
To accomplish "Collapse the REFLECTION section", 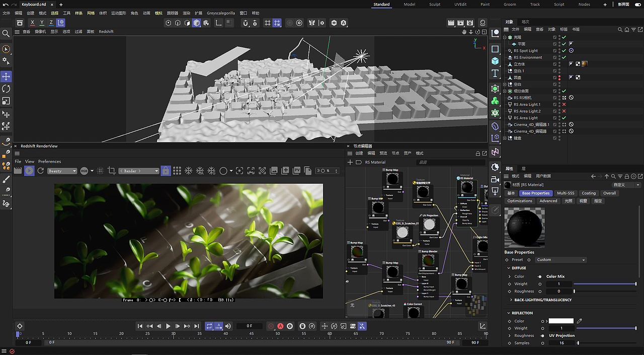I will 509,313.
